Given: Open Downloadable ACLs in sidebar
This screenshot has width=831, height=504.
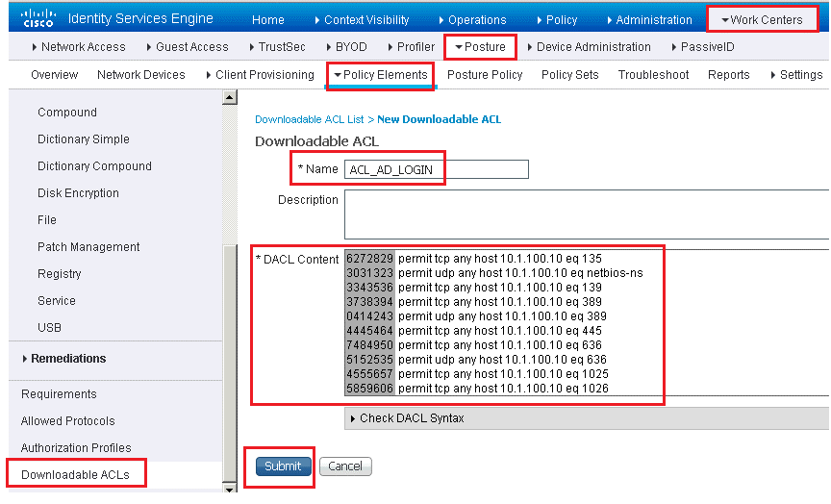Looking at the screenshot, I should 75,475.
